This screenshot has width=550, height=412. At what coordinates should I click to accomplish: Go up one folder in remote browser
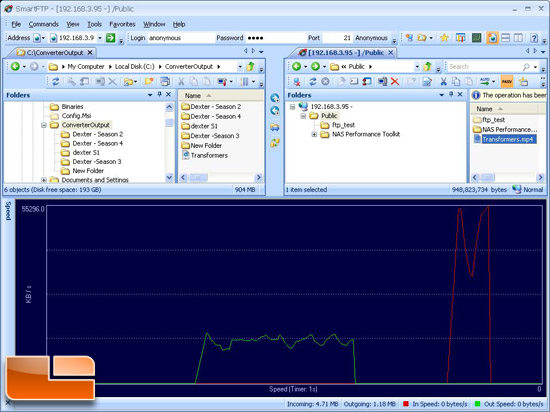pyautogui.click(x=427, y=66)
